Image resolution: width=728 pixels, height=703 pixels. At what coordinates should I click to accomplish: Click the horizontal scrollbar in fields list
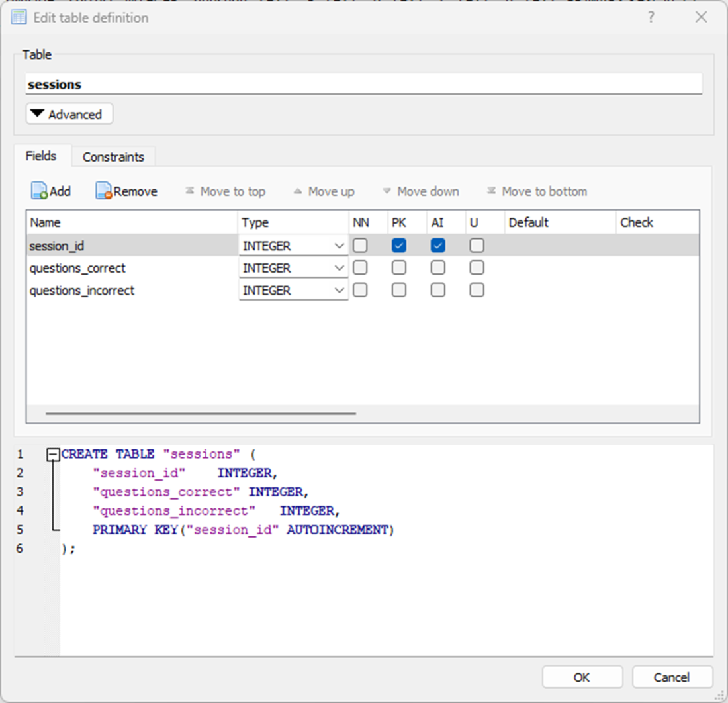click(201, 413)
